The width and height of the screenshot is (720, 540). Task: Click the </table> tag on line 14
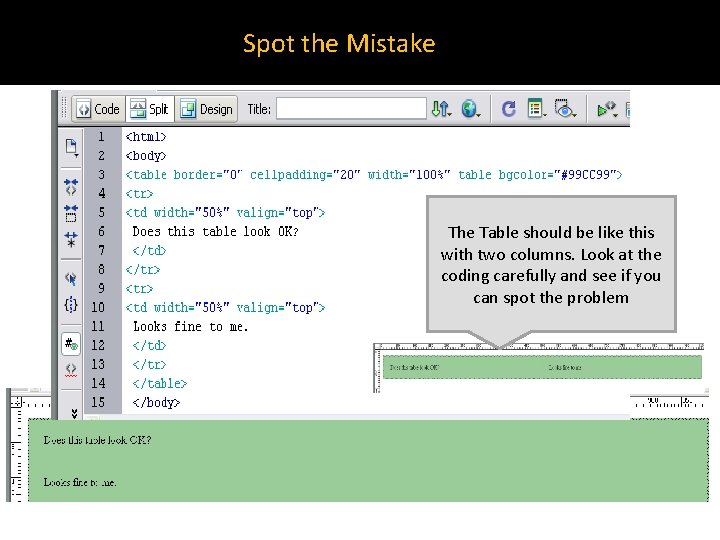[x=160, y=383]
